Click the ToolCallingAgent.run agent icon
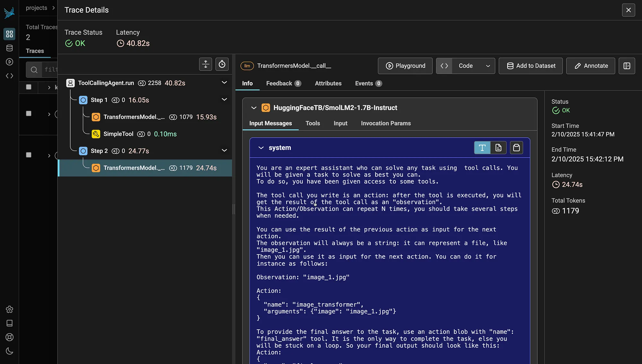 pos(70,83)
